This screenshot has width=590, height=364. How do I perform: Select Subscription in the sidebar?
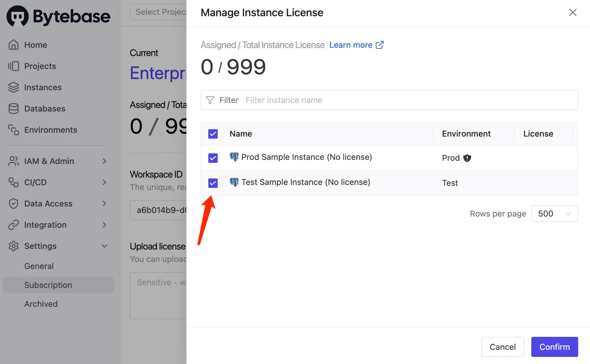pos(48,285)
